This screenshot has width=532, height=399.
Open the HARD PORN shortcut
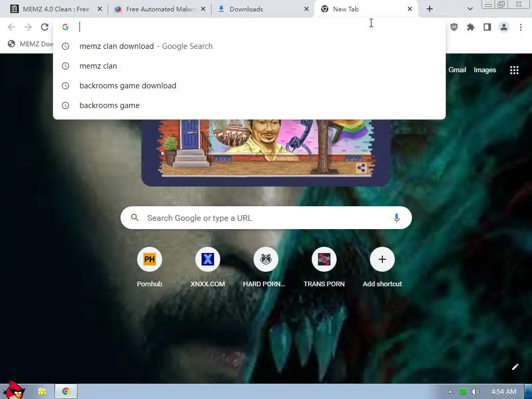coord(265,268)
